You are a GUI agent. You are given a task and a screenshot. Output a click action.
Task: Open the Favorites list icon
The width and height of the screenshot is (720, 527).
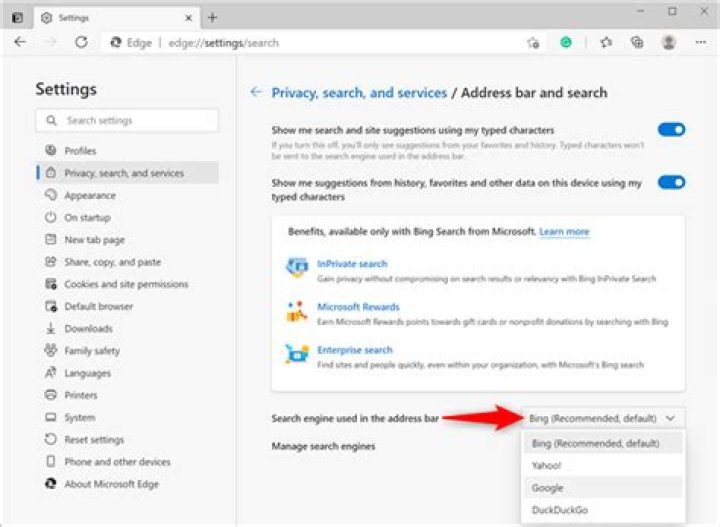pyautogui.click(x=606, y=42)
